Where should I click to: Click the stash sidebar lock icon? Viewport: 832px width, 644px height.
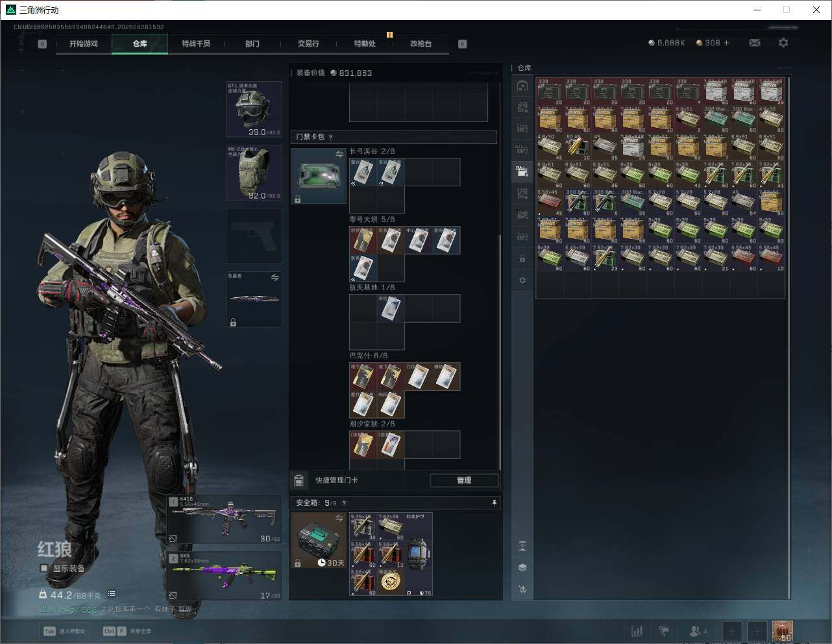point(522,258)
